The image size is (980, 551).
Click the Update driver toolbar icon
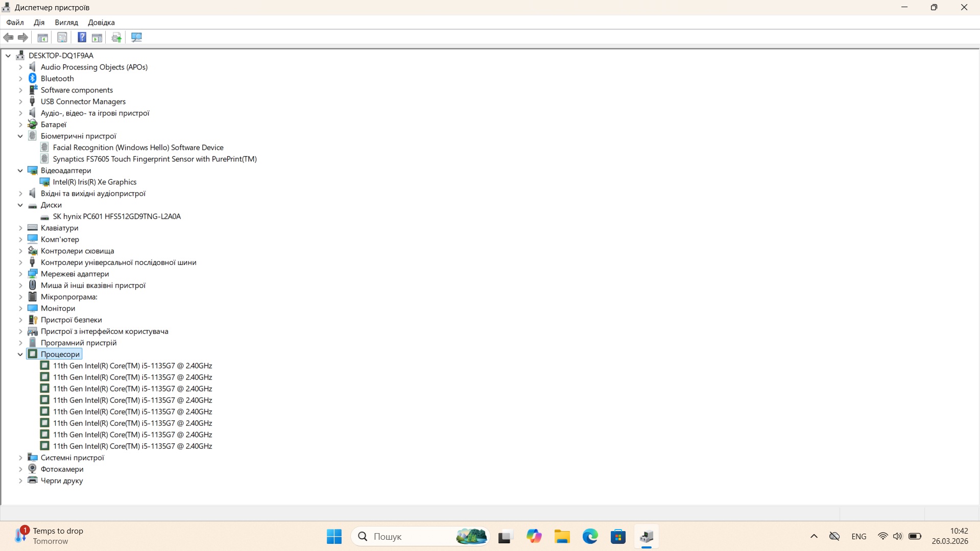tap(116, 37)
